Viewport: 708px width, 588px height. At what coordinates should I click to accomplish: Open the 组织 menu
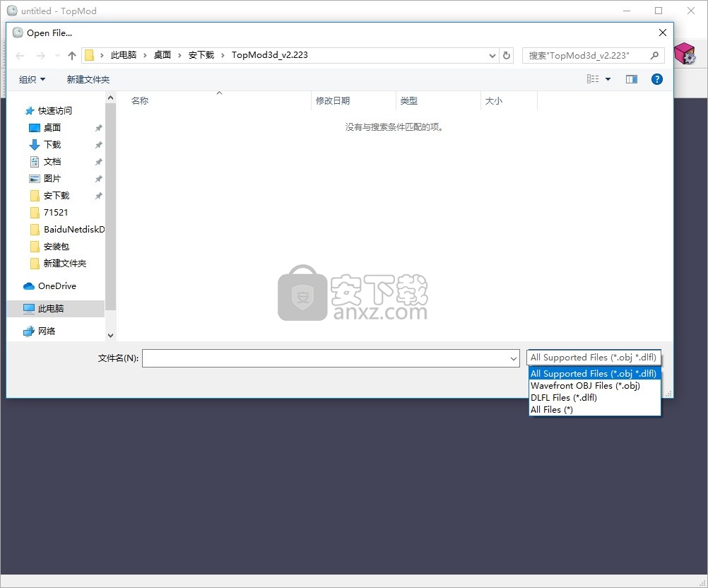tap(32, 79)
